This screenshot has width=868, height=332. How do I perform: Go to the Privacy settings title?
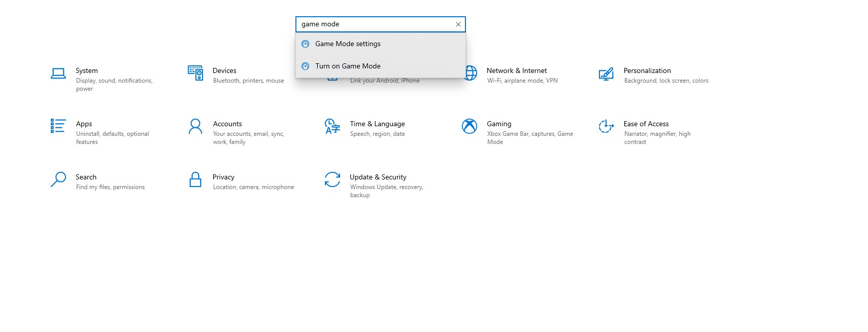pos(223,177)
